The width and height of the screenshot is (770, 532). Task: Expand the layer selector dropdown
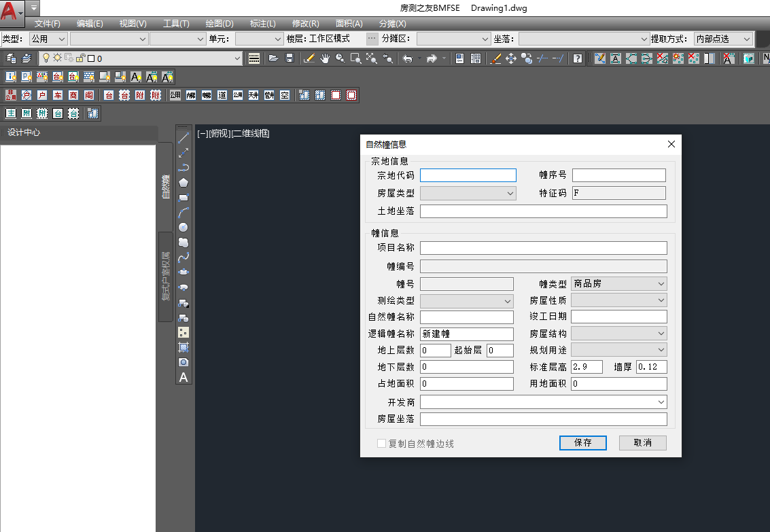237,58
